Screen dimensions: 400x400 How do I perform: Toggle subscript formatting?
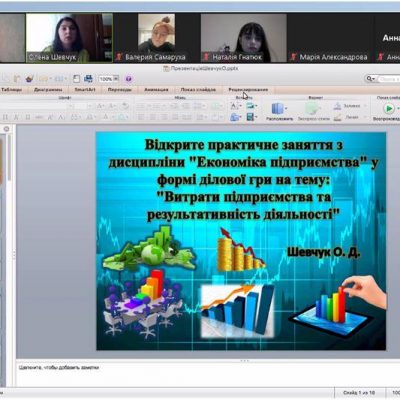[x=61, y=117]
